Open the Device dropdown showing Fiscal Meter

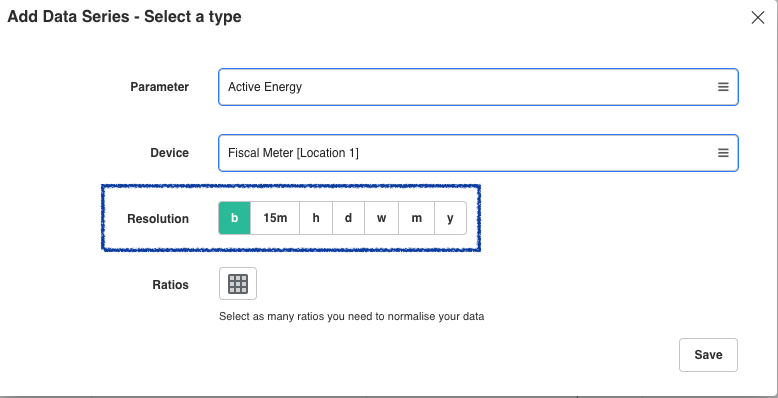click(x=478, y=153)
